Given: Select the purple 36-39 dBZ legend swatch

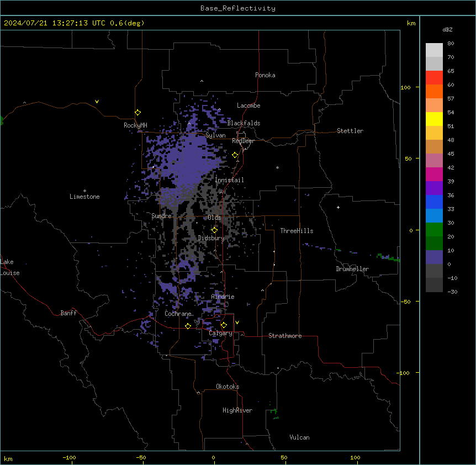Looking at the screenshot, I should (434, 188).
